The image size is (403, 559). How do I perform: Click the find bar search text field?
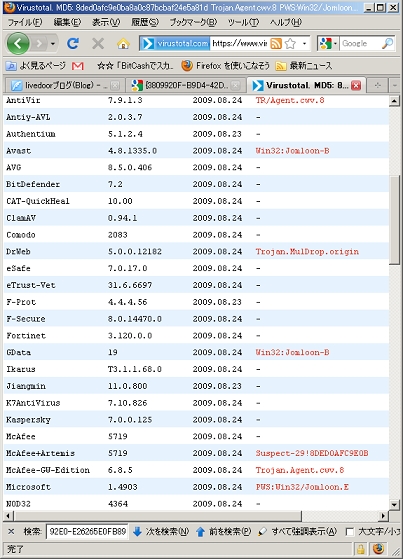click(87, 532)
